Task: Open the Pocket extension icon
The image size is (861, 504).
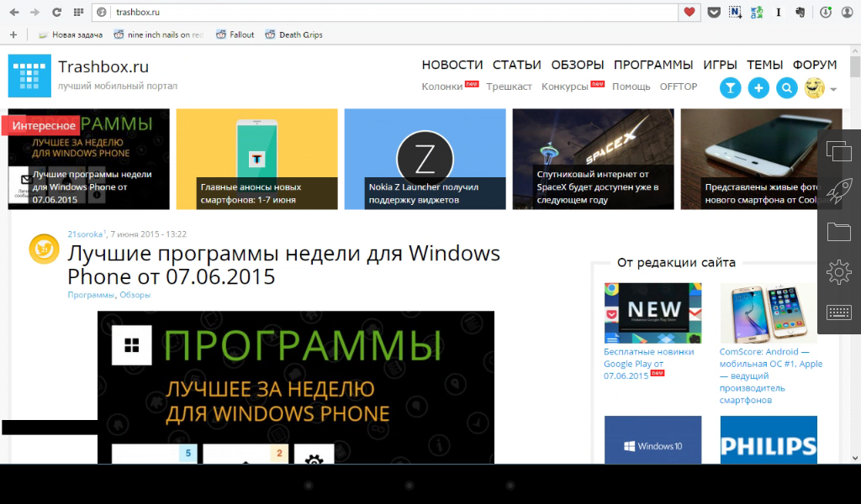Action: [713, 12]
